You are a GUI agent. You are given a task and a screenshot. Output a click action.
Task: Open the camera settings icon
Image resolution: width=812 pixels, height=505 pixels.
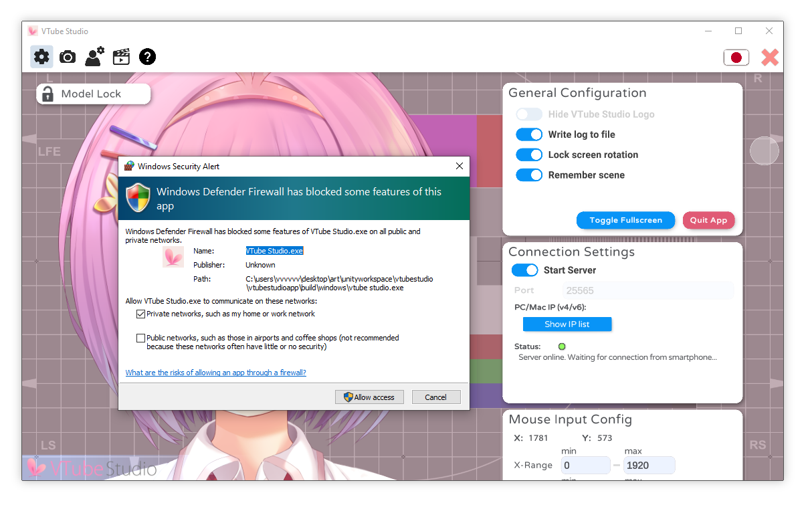point(68,57)
